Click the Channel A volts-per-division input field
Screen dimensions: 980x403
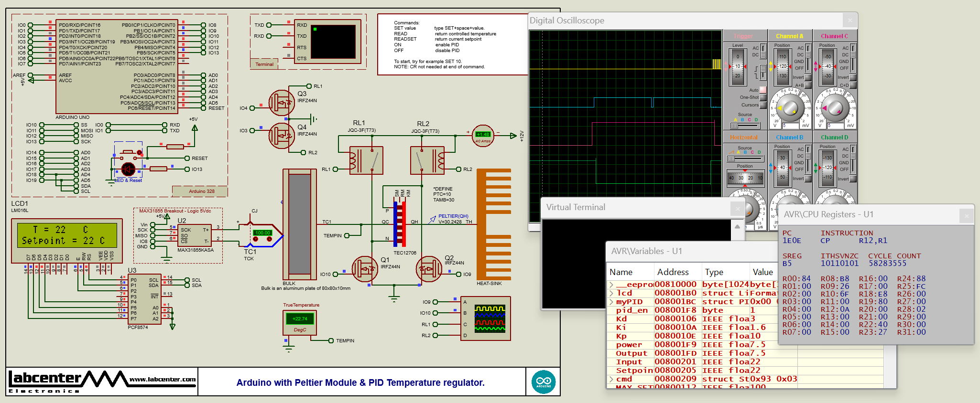tap(790, 126)
